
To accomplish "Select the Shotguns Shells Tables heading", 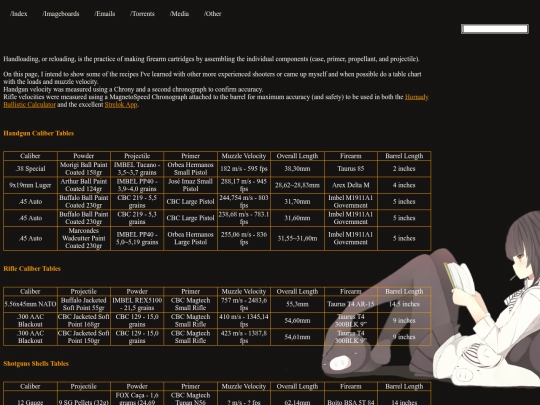I will pyautogui.click(x=36, y=364).
